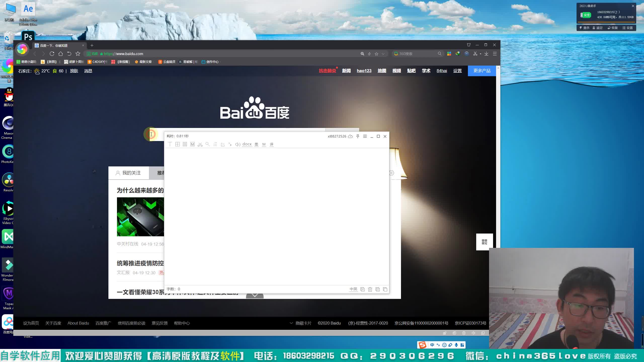Expand the dropdown arrow next to scissors in browser toolbar
The width and height of the screenshot is (644, 362).
click(480, 54)
